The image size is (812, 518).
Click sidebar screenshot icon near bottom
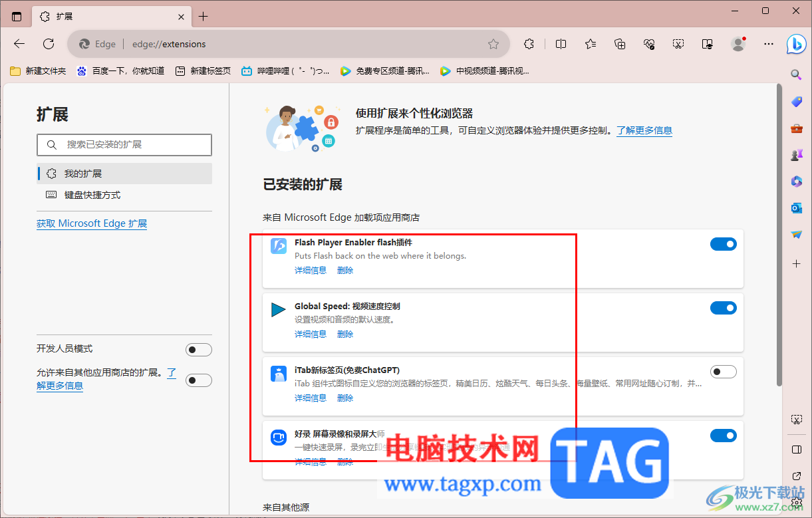[796, 420]
